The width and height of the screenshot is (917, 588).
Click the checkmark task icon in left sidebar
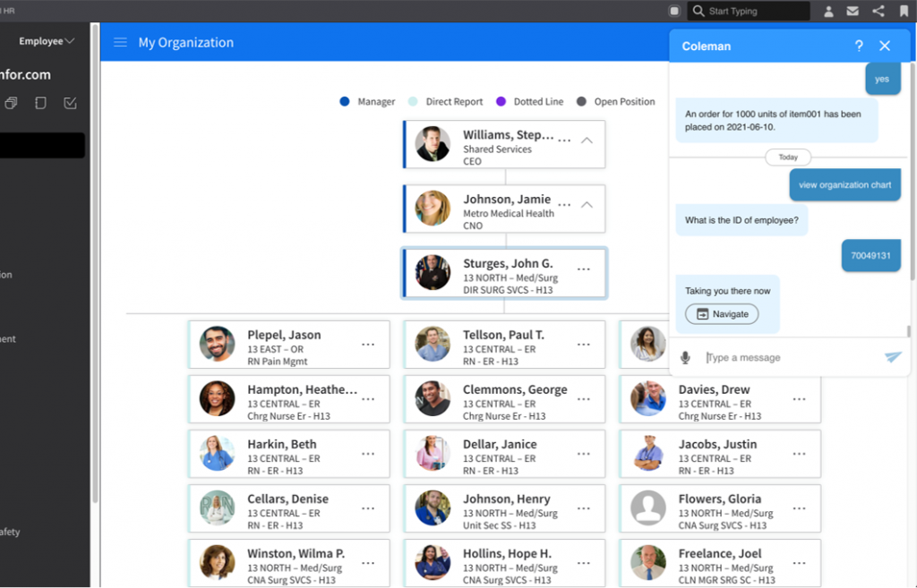(70, 104)
